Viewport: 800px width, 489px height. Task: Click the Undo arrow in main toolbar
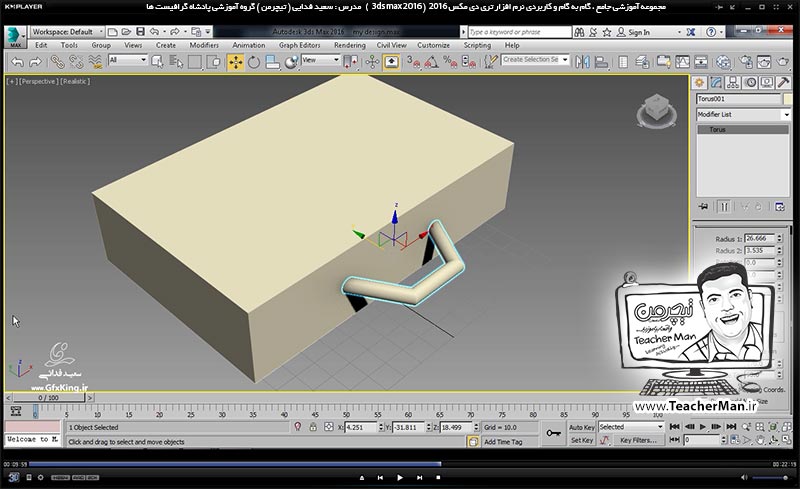[17, 62]
